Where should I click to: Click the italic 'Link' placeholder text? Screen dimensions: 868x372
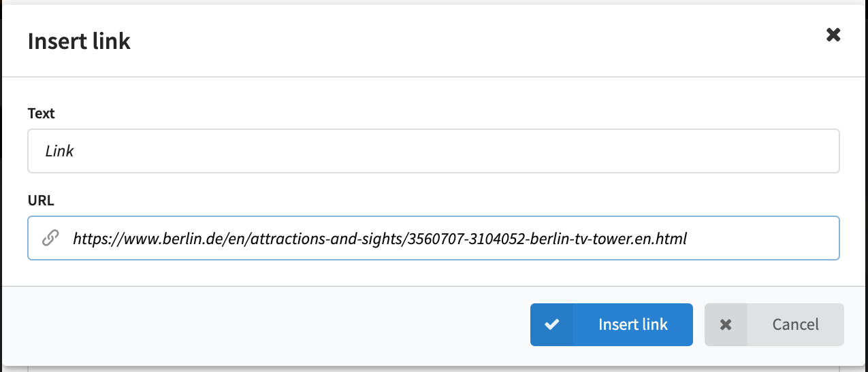pyautogui.click(x=59, y=151)
